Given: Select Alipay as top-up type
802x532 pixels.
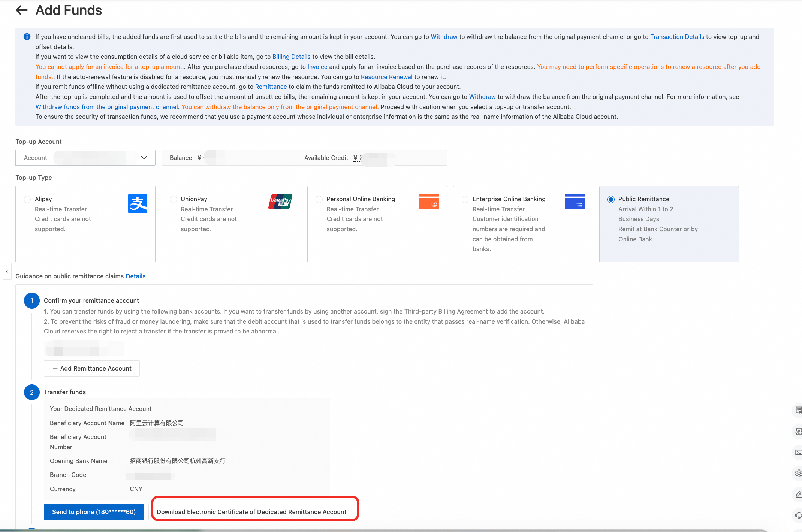Looking at the screenshot, I should point(27,199).
